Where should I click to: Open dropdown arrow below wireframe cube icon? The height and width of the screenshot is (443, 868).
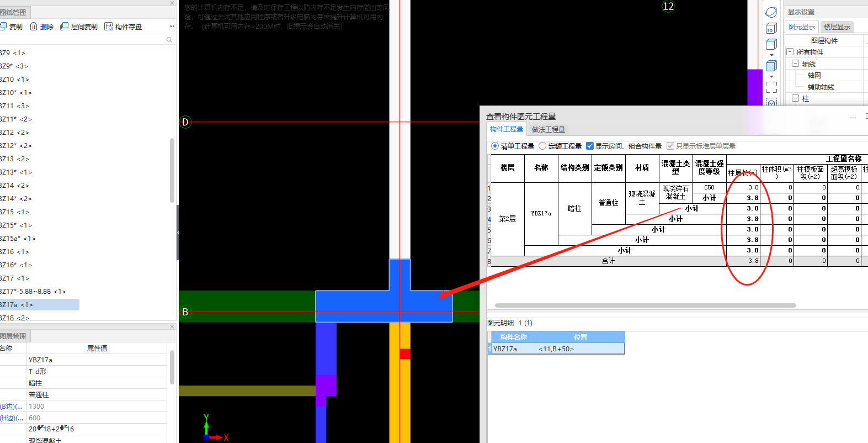(x=771, y=55)
